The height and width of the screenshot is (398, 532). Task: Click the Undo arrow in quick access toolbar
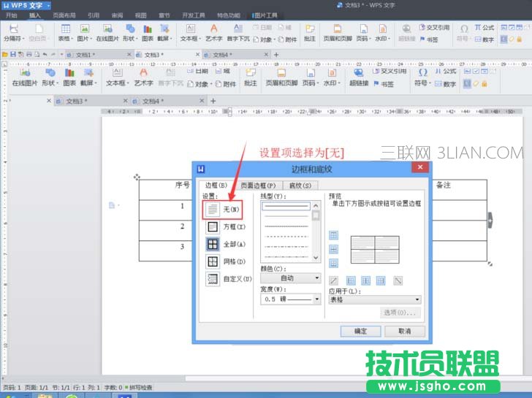point(45,54)
